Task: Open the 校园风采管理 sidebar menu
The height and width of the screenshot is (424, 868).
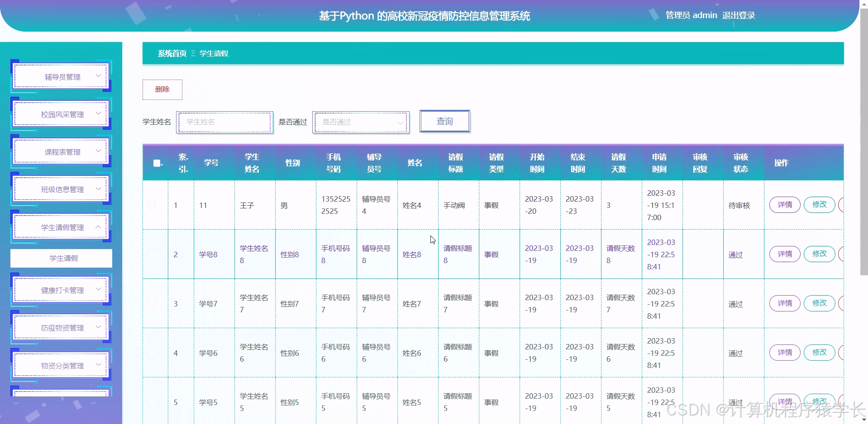Action: point(61,114)
